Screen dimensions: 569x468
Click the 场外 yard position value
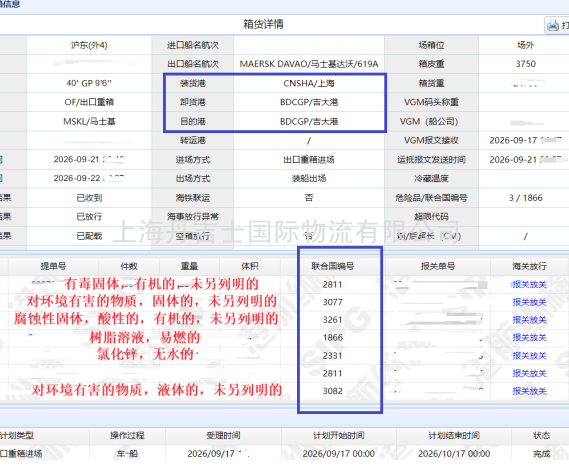click(525, 45)
